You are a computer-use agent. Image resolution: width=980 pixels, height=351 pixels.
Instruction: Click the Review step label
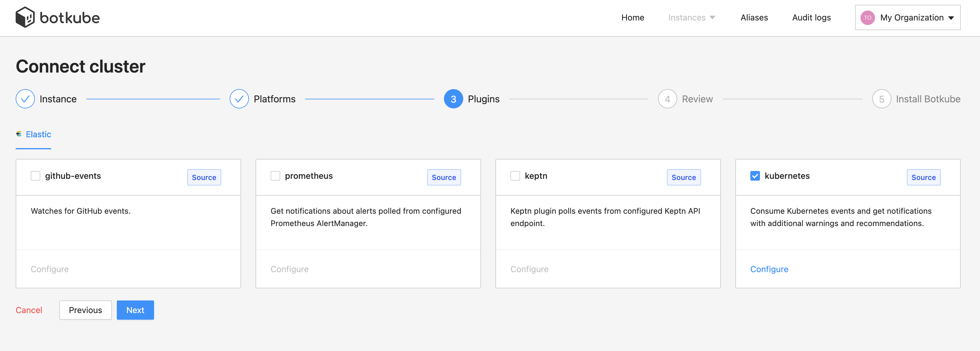coord(697,99)
